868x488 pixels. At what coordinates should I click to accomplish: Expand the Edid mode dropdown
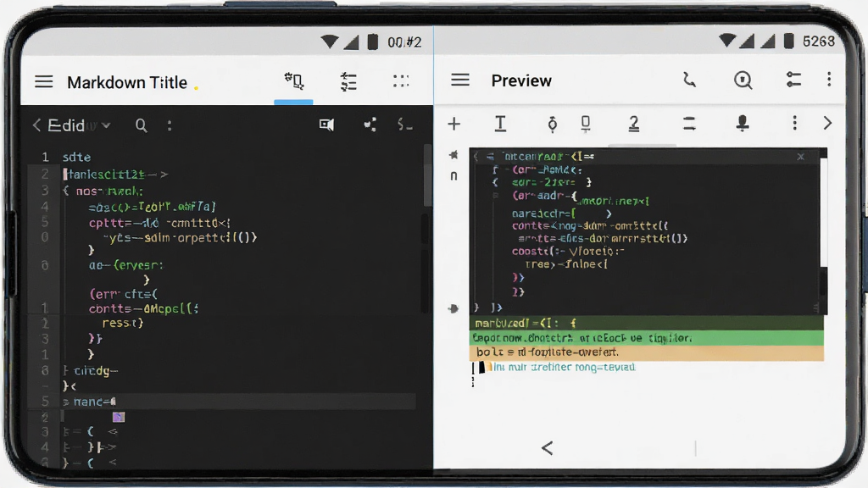point(106,125)
